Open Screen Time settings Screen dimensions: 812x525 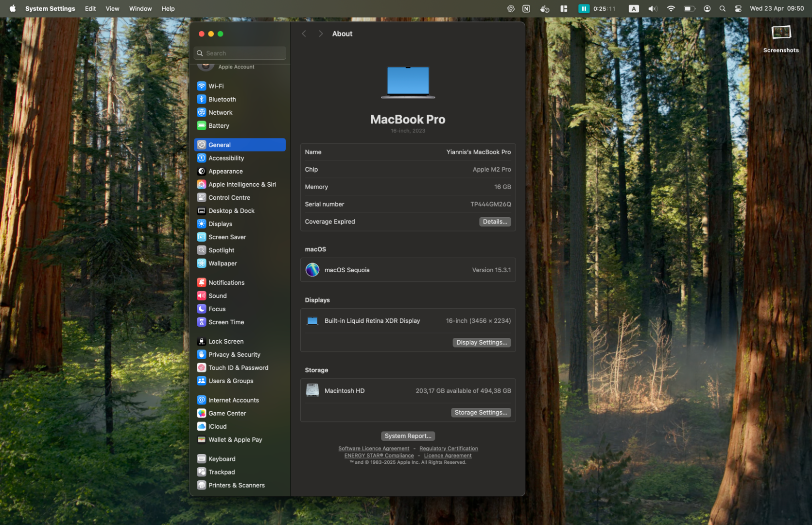pyautogui.click(x=240, y=322)
